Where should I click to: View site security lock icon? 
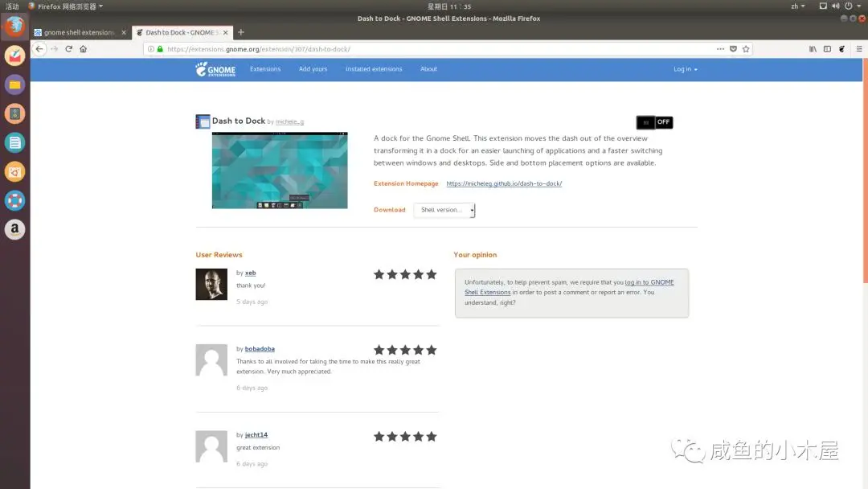(x=160, y=49)
